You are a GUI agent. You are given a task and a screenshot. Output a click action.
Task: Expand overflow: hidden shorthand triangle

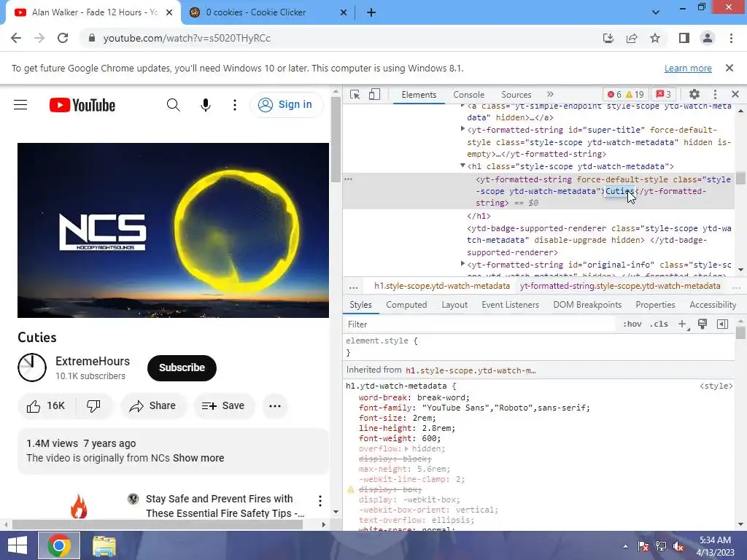click(x=406, y=448)
